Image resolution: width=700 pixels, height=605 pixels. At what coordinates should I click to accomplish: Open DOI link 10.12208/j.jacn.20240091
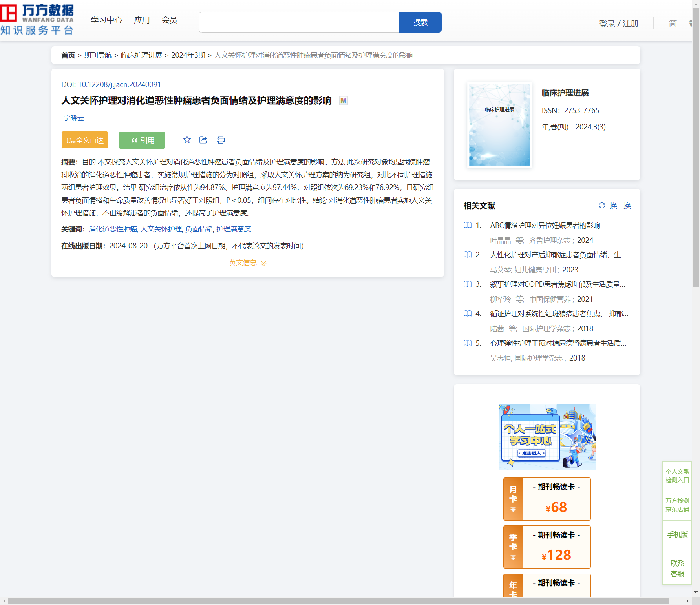tap(119, 84)
